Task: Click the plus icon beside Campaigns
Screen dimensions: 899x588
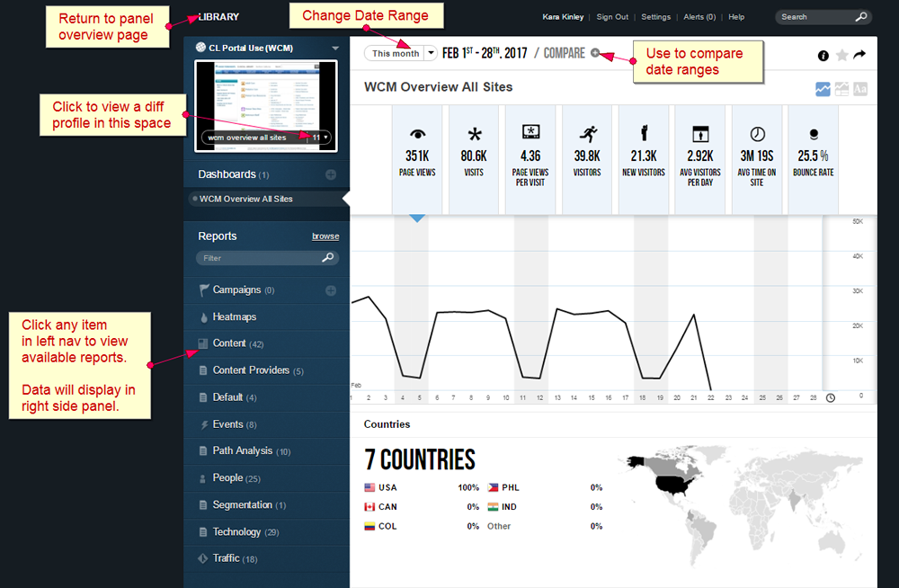Action: tap(331, 290)
